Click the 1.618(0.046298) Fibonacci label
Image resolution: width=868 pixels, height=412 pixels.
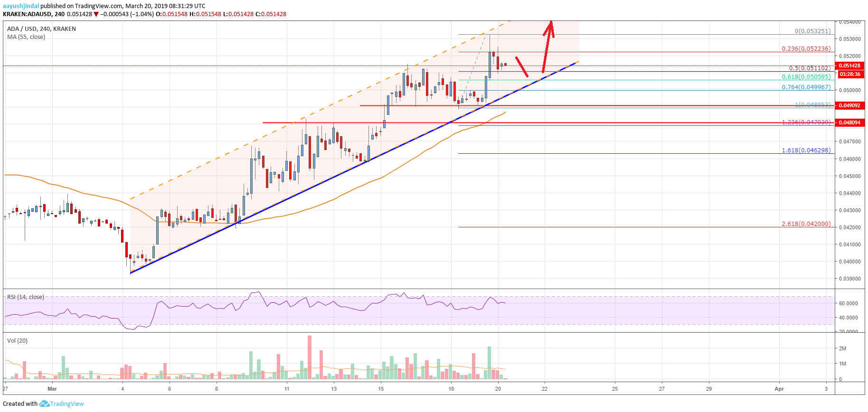click(x=806, y=150)
